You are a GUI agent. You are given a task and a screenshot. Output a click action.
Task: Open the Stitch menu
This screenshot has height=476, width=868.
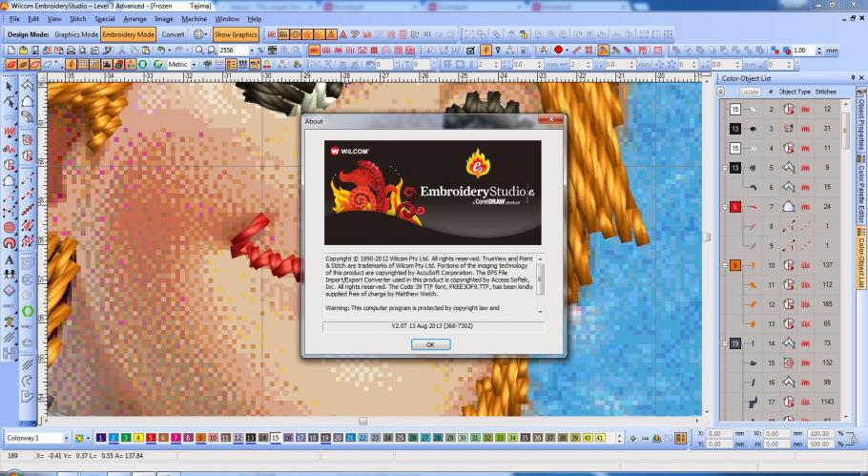pyautogui.click(x=77, y=19)
